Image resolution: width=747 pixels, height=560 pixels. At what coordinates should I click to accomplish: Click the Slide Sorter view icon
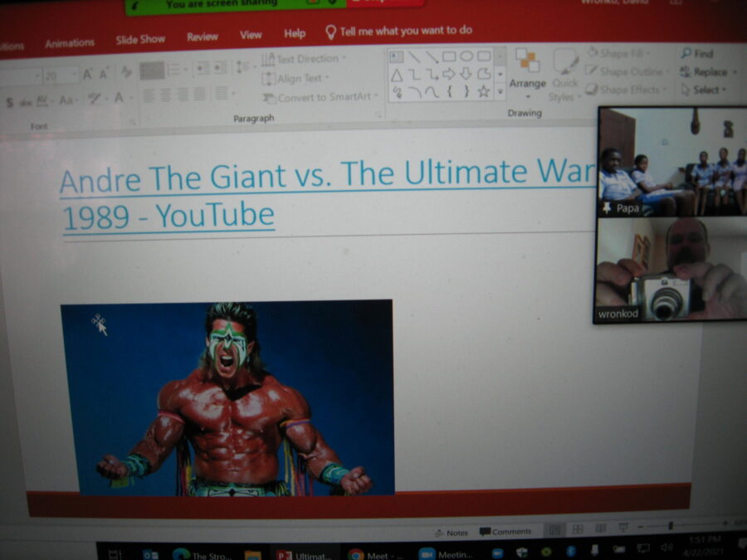pyautogui.click(x=578, y=528)
